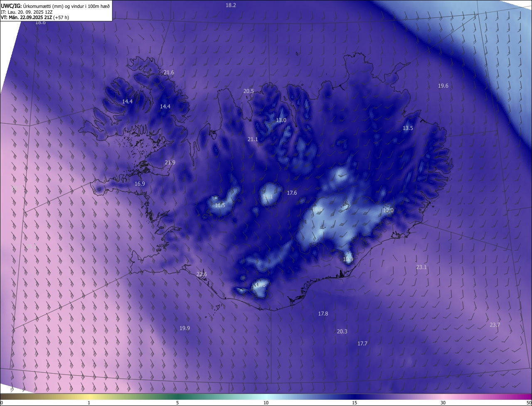Click the 21.6 precipitation value label

pos(169,73)
